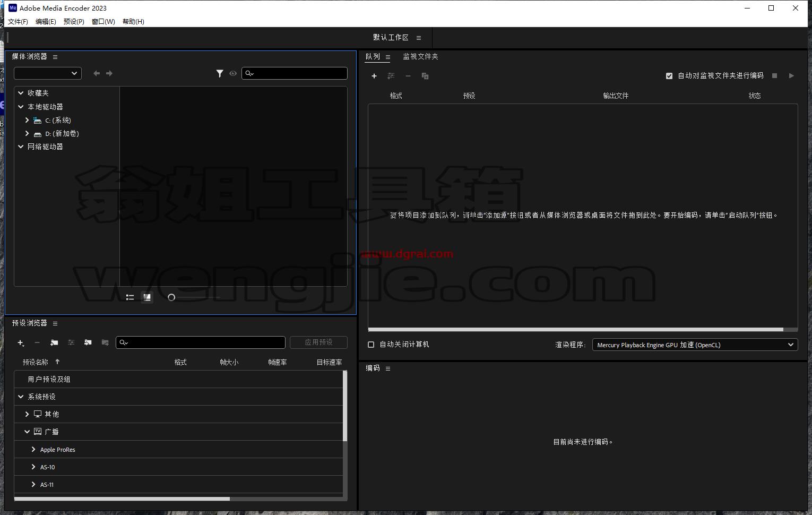Open the 预设(P) menu
Viewport: 812px width, 515px height.
pos(74,22)
